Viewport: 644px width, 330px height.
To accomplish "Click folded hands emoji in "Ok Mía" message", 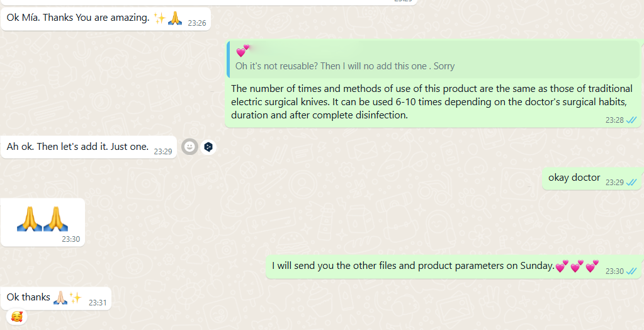I will pyautogui.click(x=174, y=18).
